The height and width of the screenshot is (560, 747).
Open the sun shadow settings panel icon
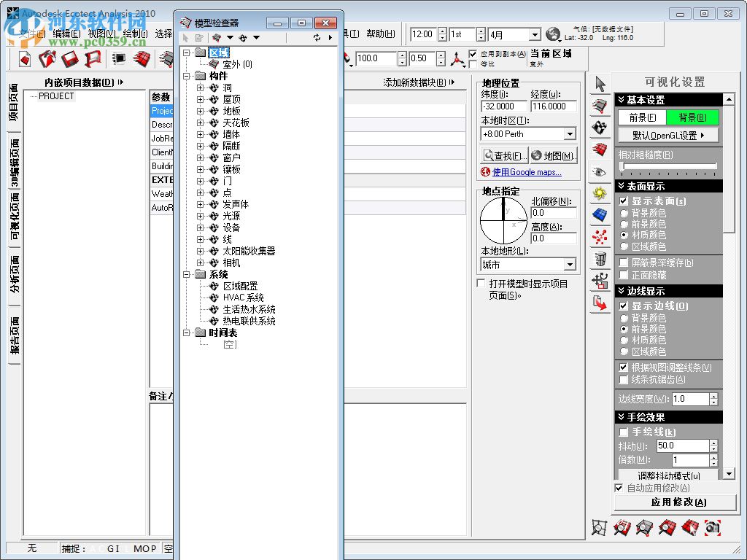[x=600, y=193]
